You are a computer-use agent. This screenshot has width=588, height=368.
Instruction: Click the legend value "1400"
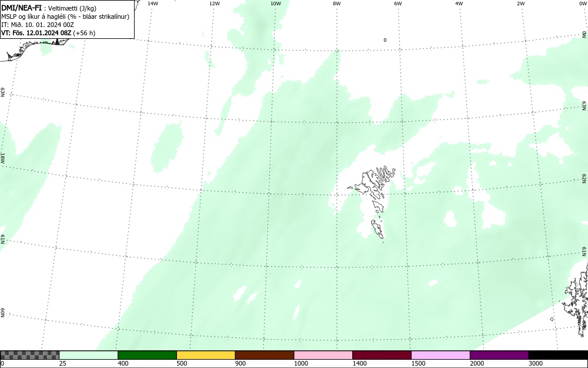tap(359, 363)
